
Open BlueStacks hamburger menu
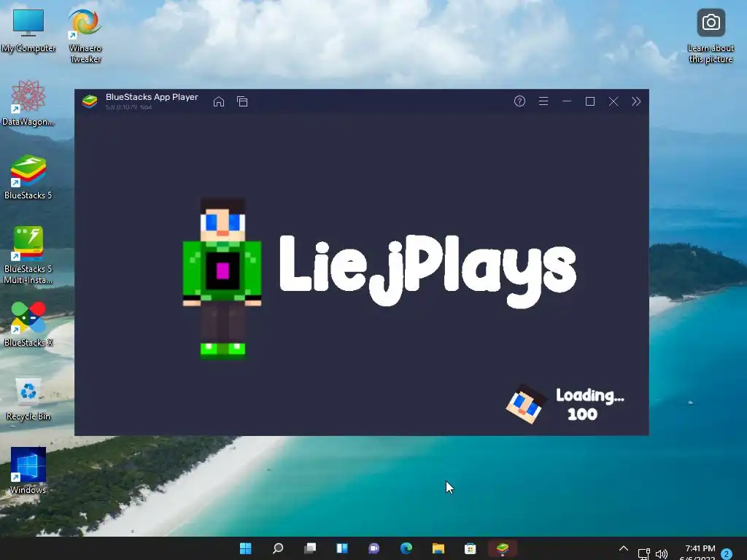[x=543, y=101]
